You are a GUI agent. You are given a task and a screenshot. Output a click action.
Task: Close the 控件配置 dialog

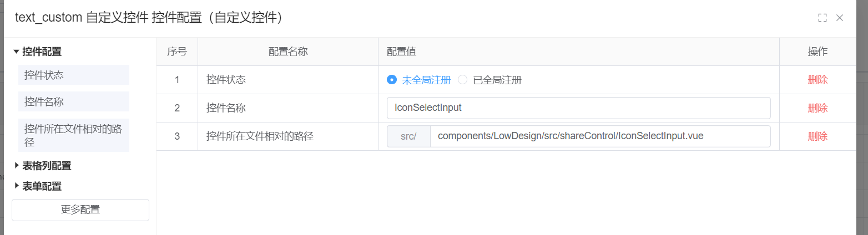tap(840, 18)
